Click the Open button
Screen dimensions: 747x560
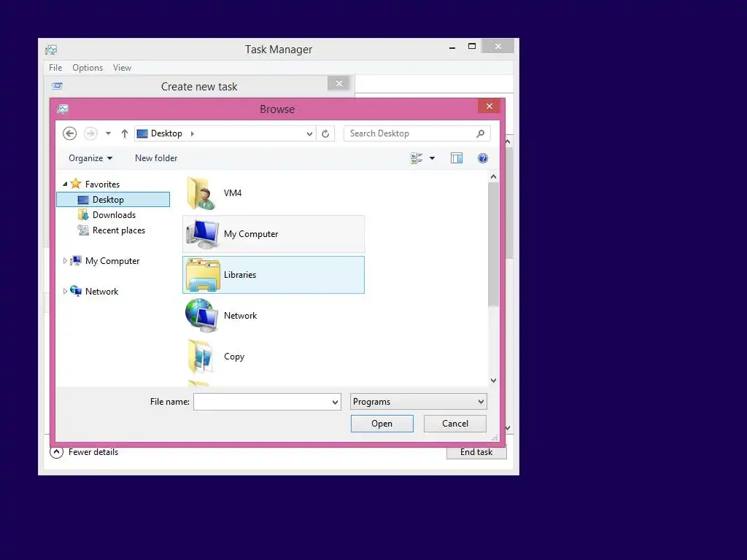point(382,424)
